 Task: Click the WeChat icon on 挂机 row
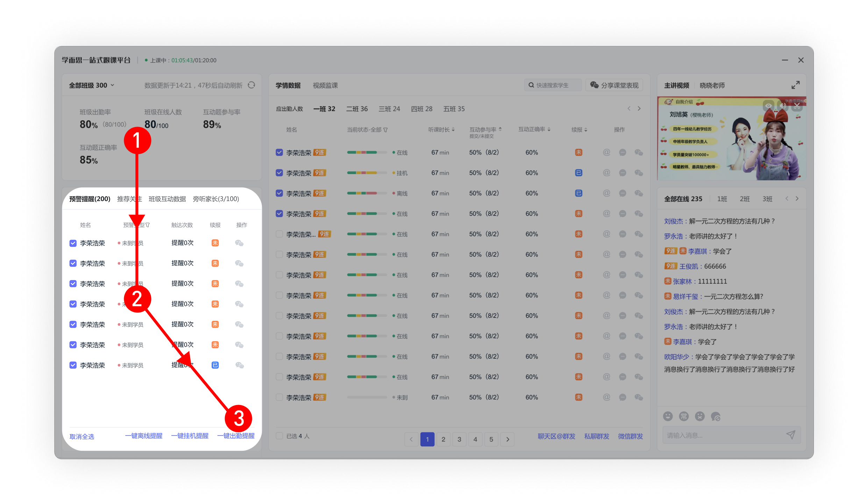click(x=639, y=172)
